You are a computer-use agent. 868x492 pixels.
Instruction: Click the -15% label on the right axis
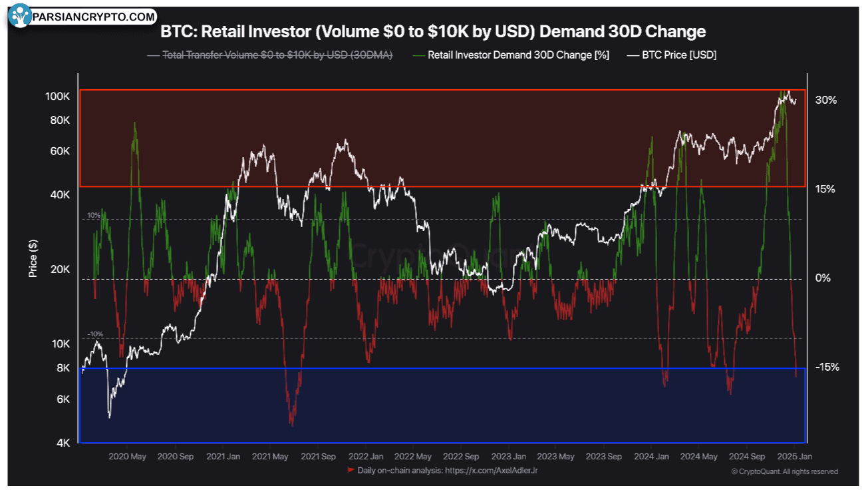point(826,367)
